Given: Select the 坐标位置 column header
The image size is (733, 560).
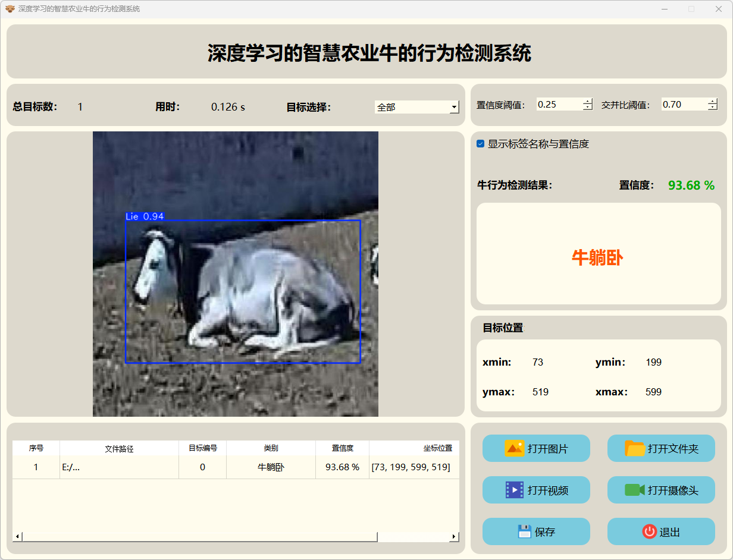Looking at the screenshot, I should tap(414, 448).
